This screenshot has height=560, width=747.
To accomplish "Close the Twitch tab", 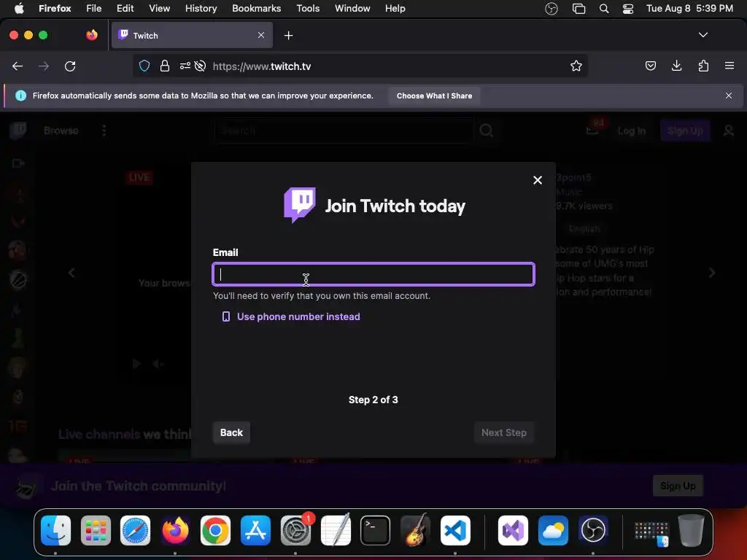I will click(261, 35).
